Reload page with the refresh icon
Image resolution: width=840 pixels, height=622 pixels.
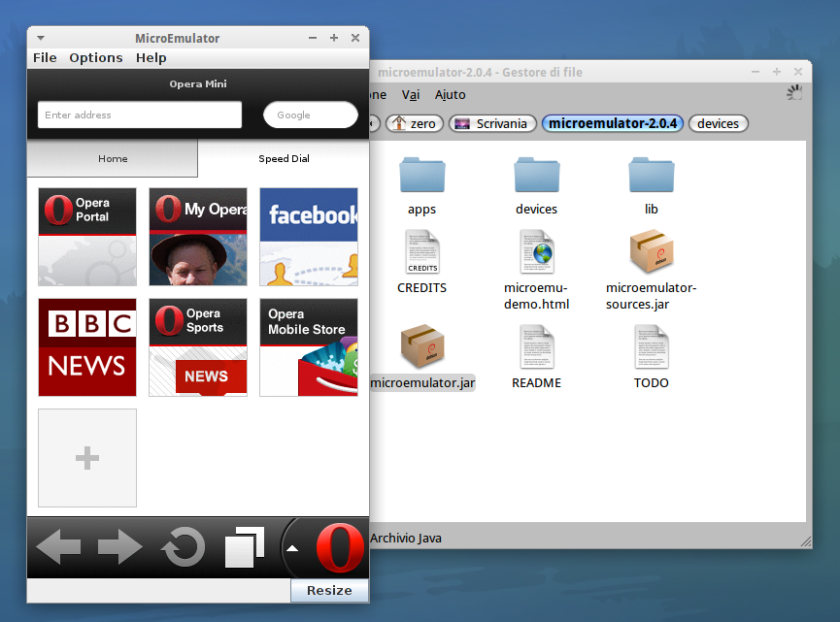point(184,546)
